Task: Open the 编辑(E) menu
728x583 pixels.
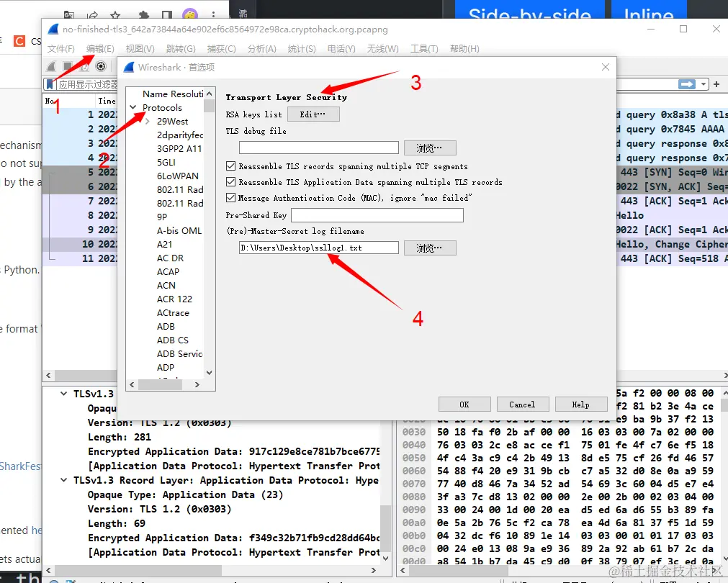Action: tap(100, 49)
